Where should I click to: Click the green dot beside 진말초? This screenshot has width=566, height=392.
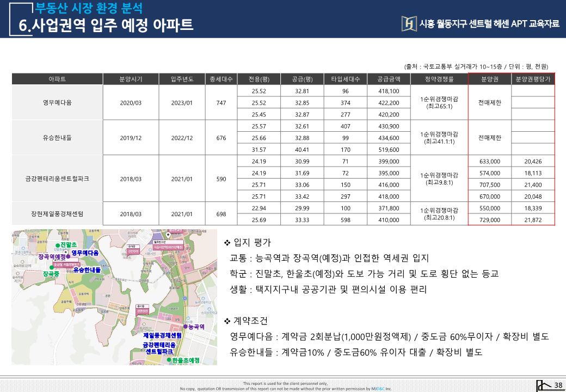click(x=57, y=246)
